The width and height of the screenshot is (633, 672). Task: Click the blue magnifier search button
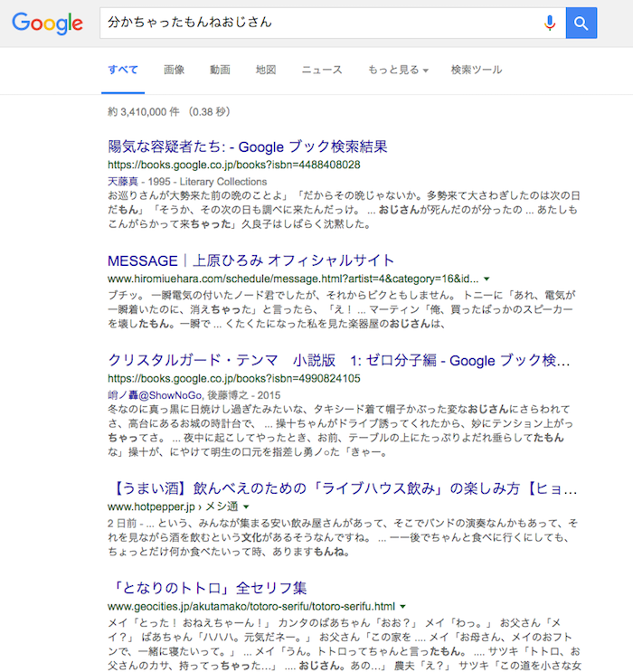click(581, 23)
